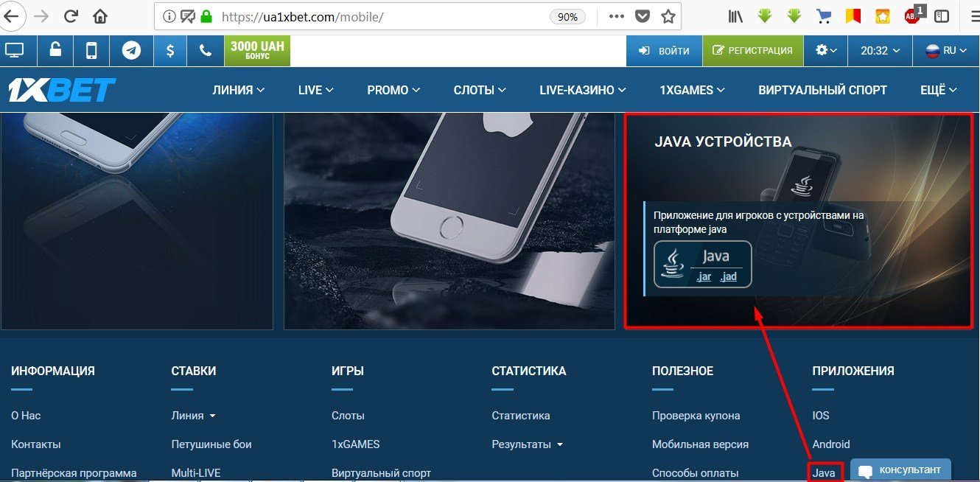Click the 90% zoom level indicator

pyautogui.click(x=567, y=16)
